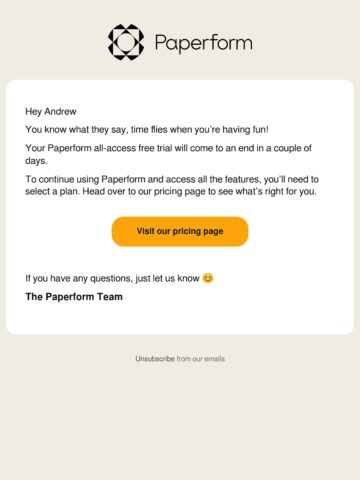Click the If you have any questions line
360x480 pixels.
point(112,278)
